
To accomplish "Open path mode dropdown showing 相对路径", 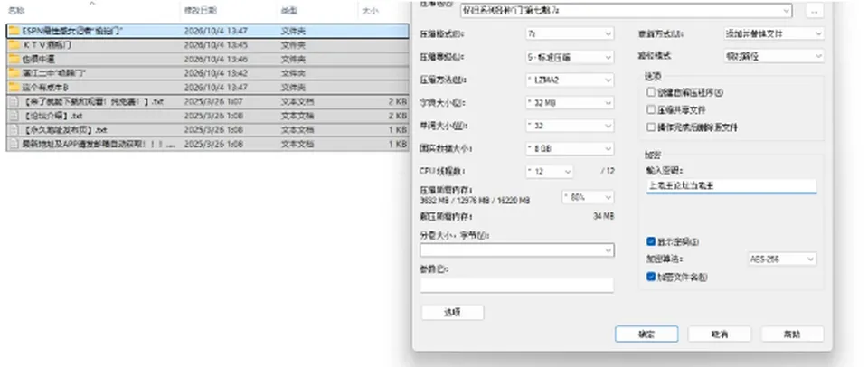I will point(773,56).
